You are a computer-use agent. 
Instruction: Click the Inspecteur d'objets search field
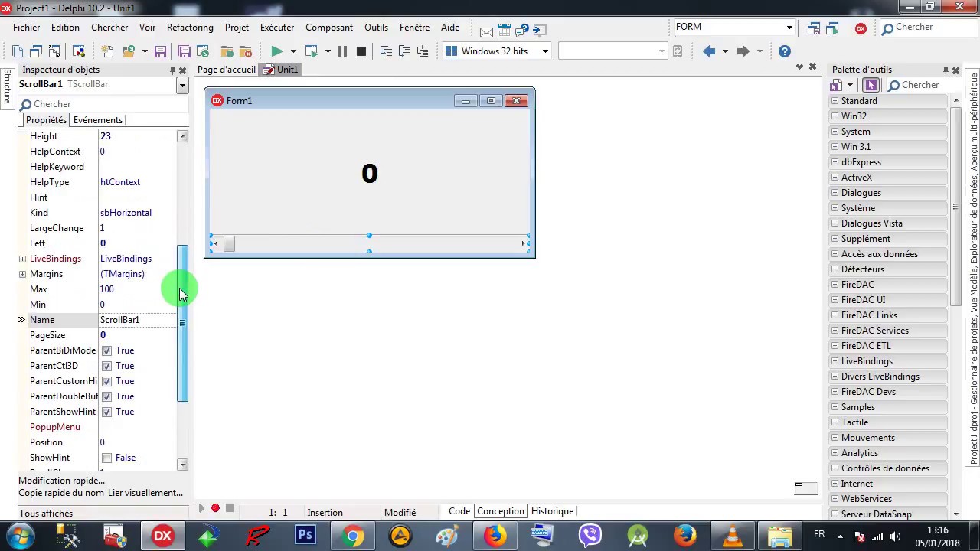(102, 104)
